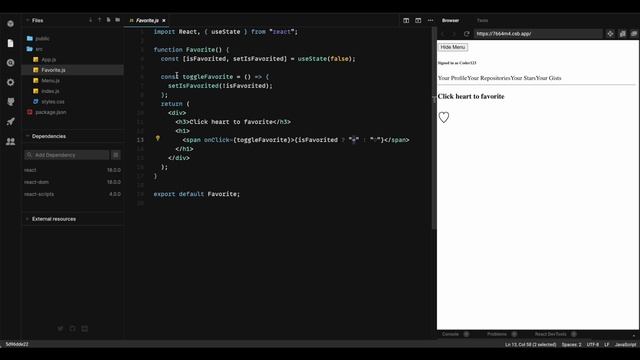Refresh the browser preview
The width and height of the screenshot is (640, 360).
467,33
